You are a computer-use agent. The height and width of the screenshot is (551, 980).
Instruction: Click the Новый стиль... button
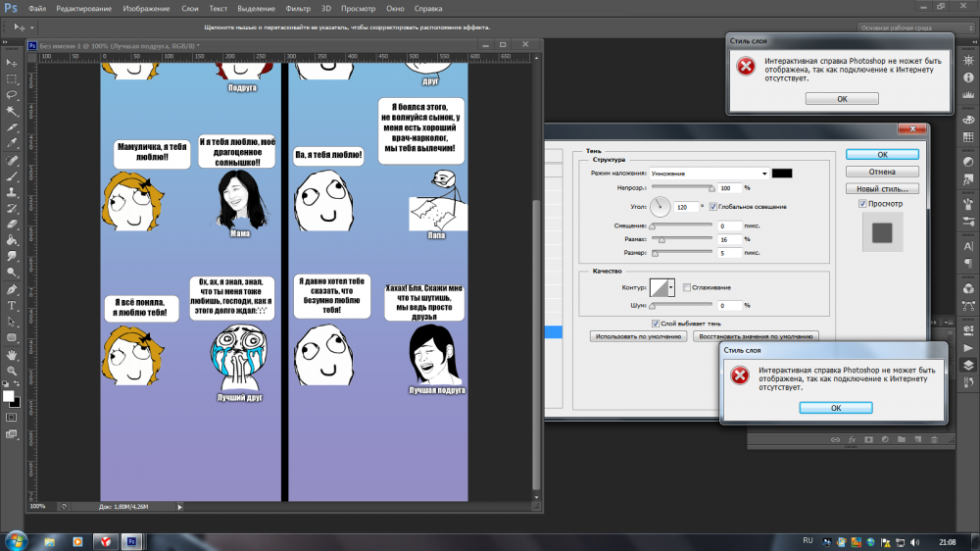(x=882, y=188)
